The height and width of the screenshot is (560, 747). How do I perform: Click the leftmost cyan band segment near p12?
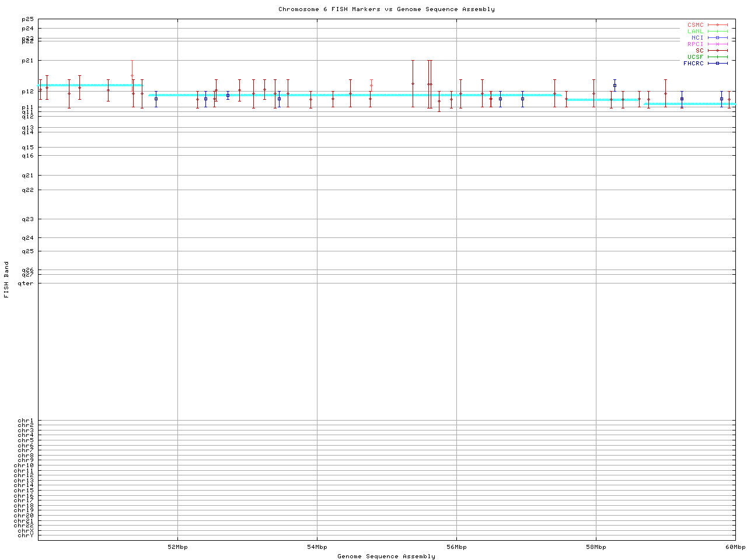pyautogui.click(x=90, y=85)
